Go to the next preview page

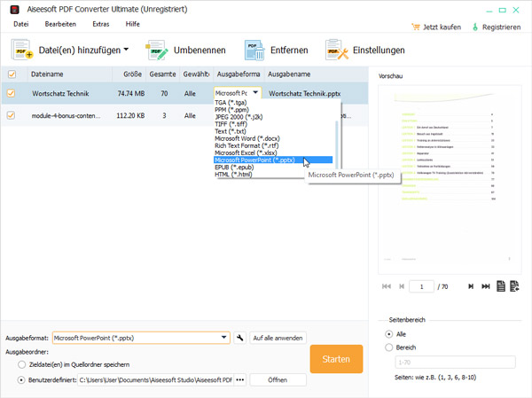(466, 286)
